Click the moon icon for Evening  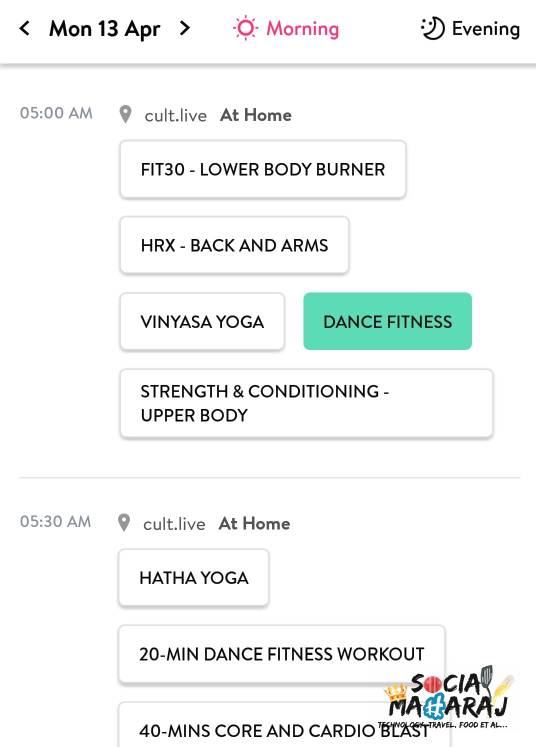click(x=433, y=28)
